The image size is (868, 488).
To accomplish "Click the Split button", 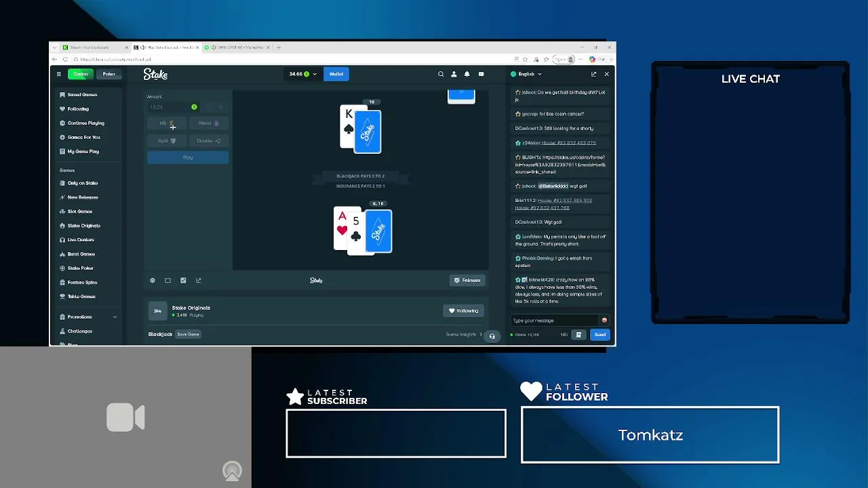I will [x=167, y=141].
